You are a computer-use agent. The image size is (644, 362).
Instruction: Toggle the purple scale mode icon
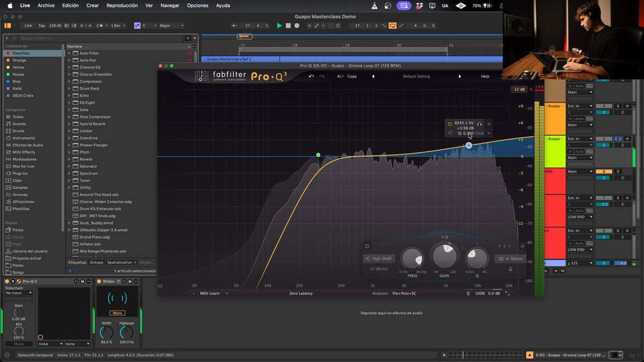coord(137,26)
